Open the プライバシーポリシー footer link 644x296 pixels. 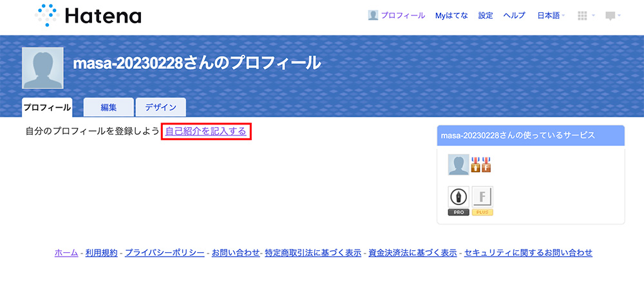[x=165, y=252]
